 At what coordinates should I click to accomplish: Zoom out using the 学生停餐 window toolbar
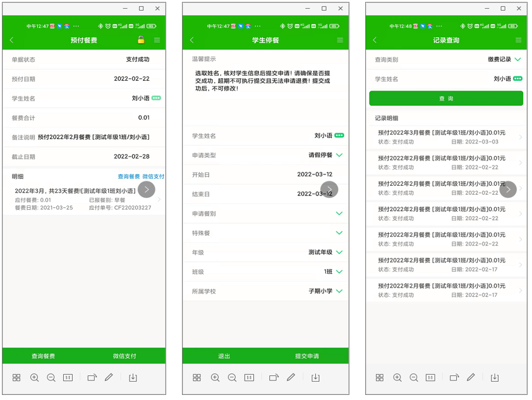click(x=232, y=378)
